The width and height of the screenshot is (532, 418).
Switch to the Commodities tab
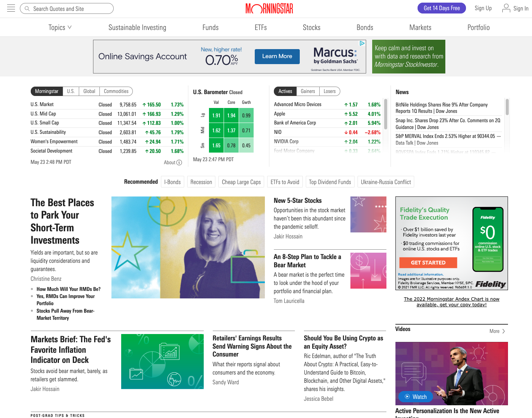point(116,91)
